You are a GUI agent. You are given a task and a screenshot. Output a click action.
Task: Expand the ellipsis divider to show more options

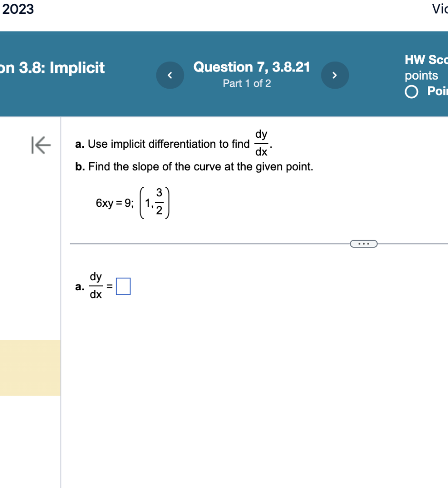[364, 244]
